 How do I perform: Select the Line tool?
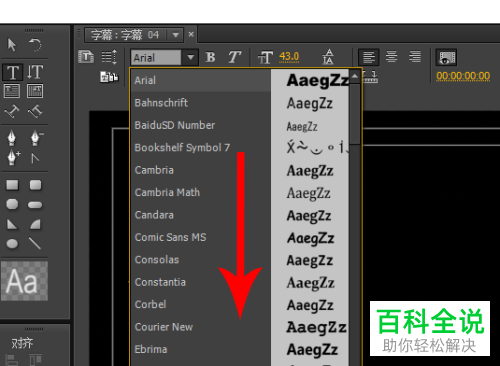(x=35, y=244)
